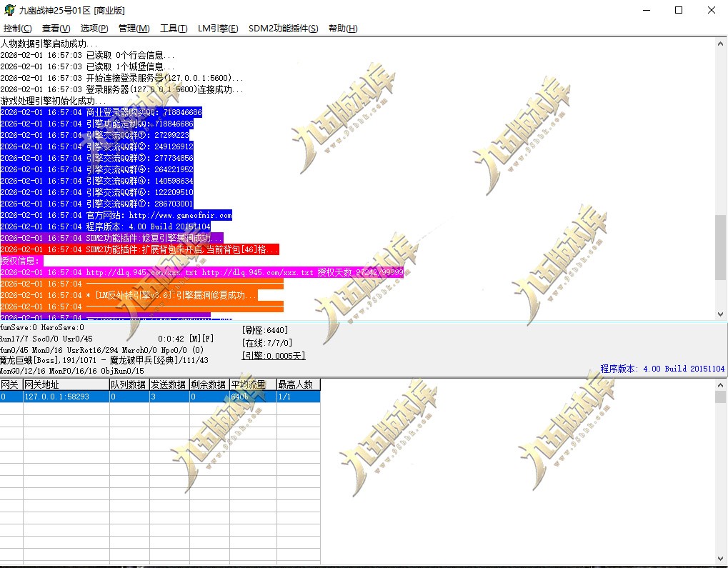The width and height of the screenshot is (728, 568).
Task: Maximize the 九幽战神25号01区 window
Action: click(678, 10)
